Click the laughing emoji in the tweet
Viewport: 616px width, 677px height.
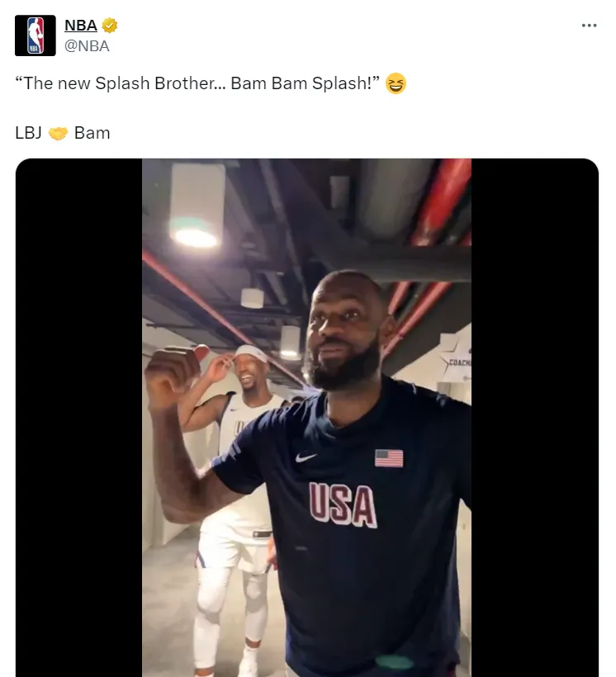point(396,84)
